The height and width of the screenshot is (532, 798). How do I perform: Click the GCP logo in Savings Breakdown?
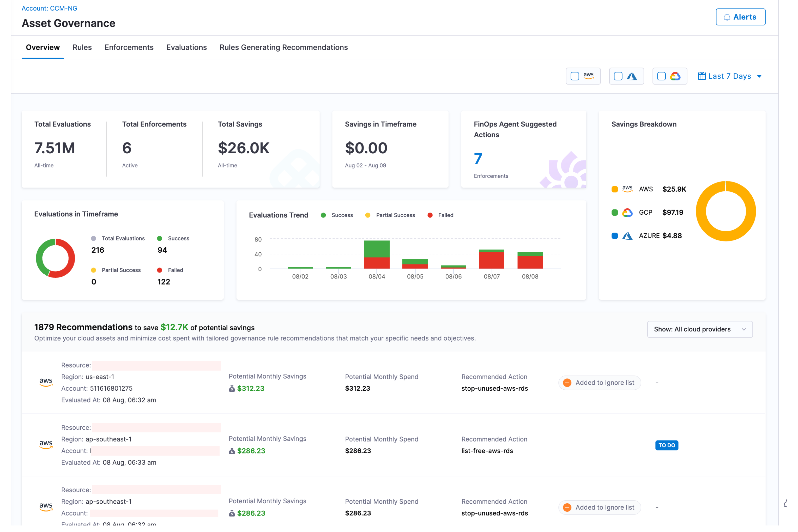(627, 212)
